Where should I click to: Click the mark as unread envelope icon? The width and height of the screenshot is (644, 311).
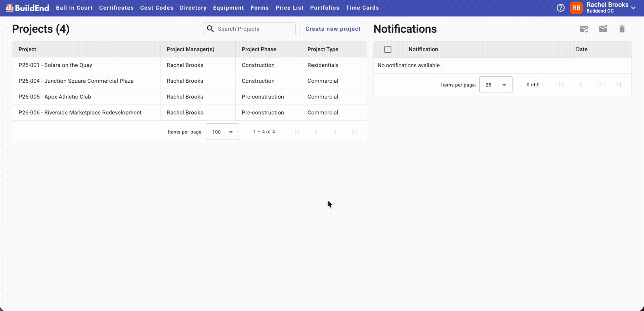pyautogui.click(x=603, y=29)
